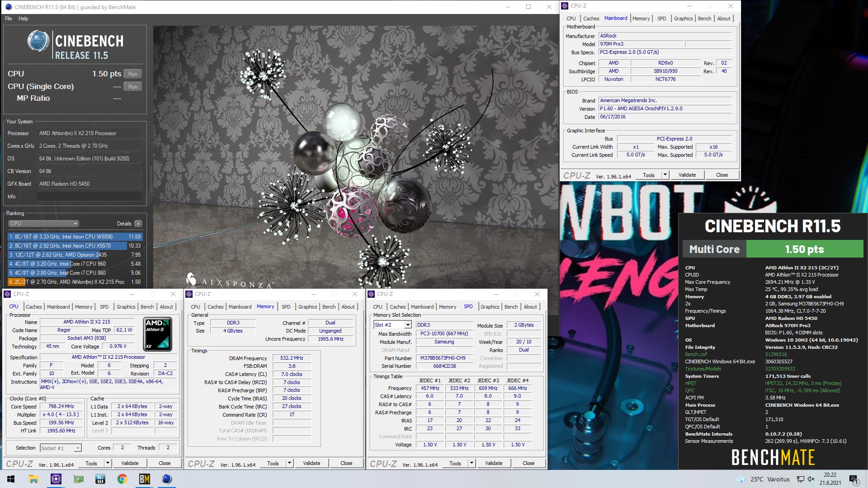Open CPU-Z taskbar icon

tap(56, 479)
